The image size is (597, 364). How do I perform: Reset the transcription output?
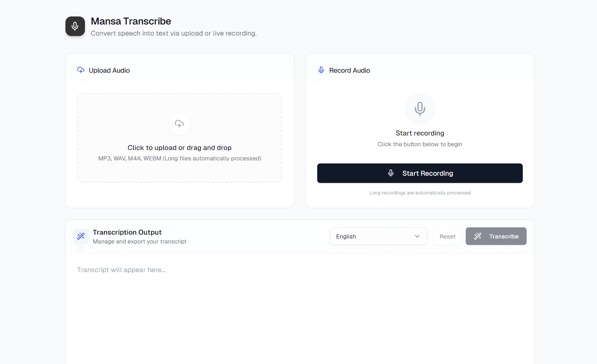pyautogui.click(x=447, y=236)
